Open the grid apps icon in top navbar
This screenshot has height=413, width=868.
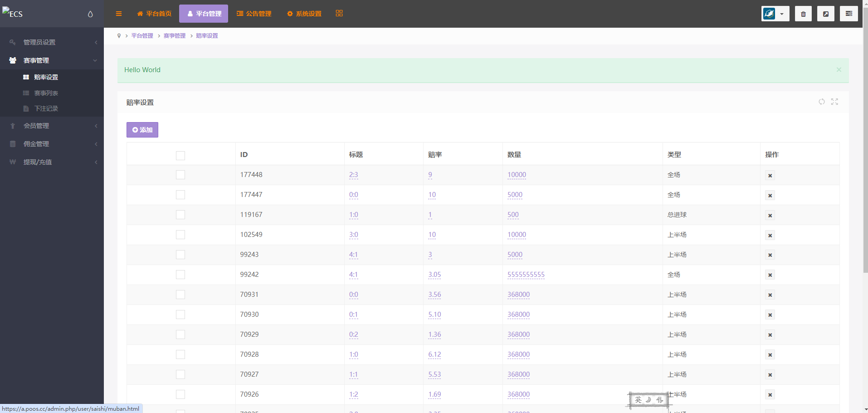[x=339, y=14]
